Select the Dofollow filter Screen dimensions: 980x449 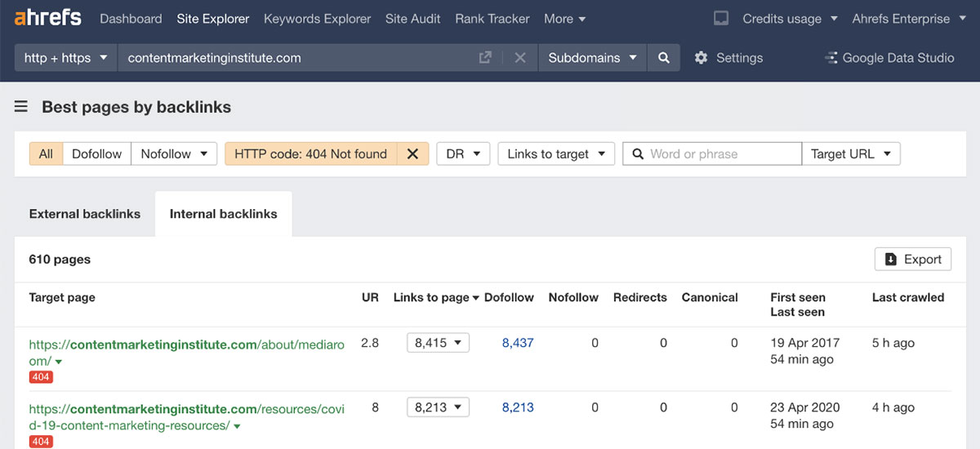[96, 153]
